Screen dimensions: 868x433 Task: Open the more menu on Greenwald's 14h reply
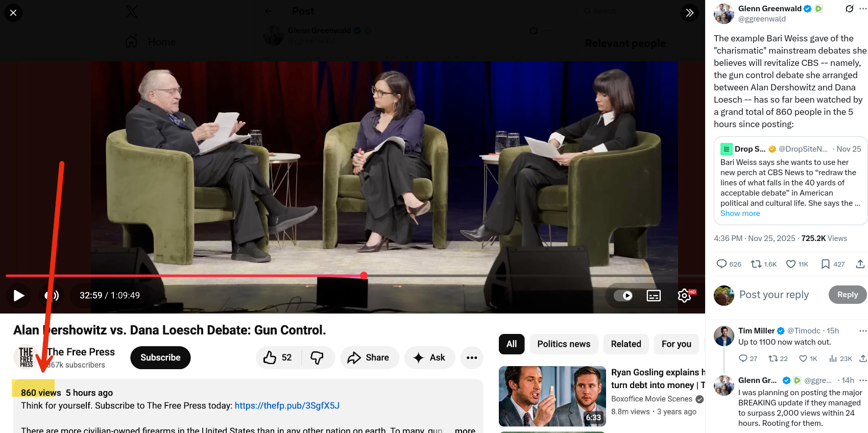pos(863,380)
